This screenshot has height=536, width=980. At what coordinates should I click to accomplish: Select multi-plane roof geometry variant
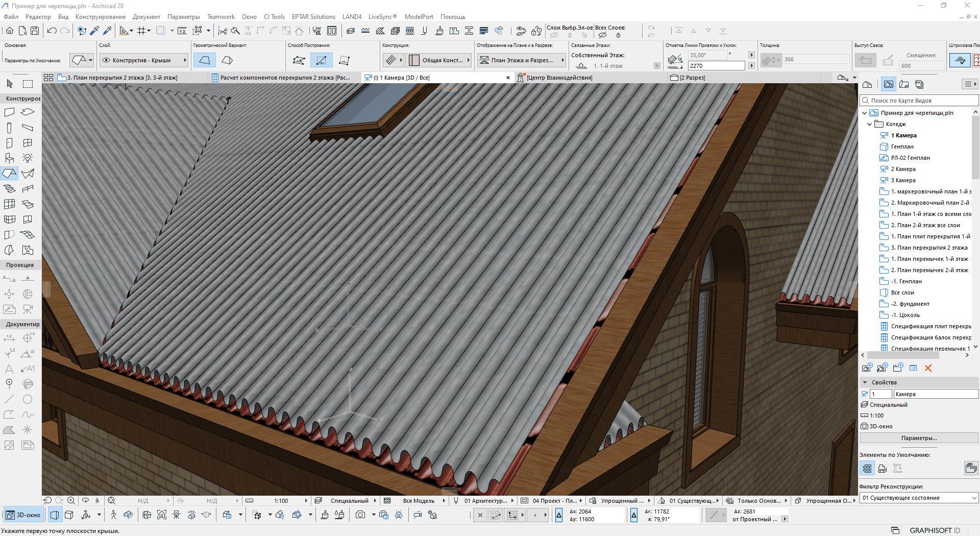tap(227, 60)
